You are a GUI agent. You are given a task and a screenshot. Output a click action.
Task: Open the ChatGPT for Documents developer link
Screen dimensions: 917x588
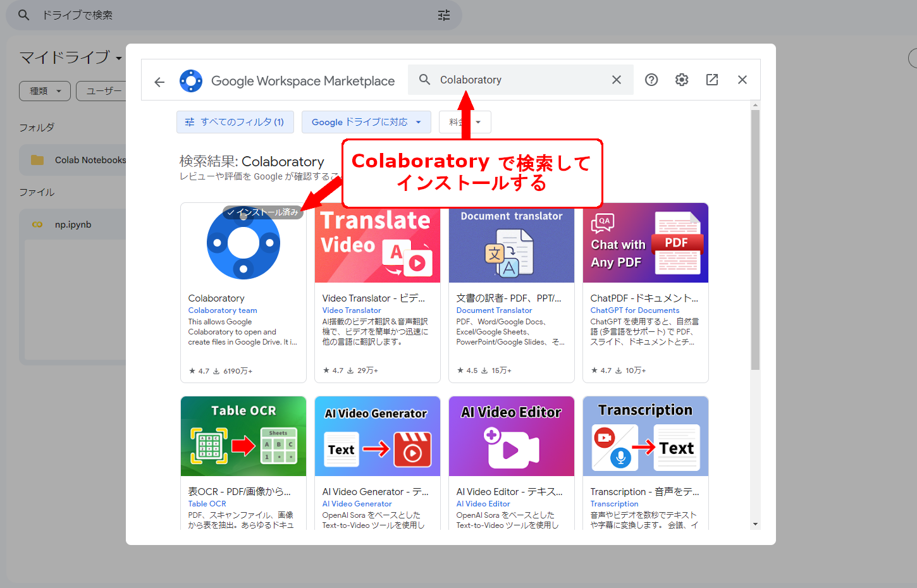[x=634, y=310]
